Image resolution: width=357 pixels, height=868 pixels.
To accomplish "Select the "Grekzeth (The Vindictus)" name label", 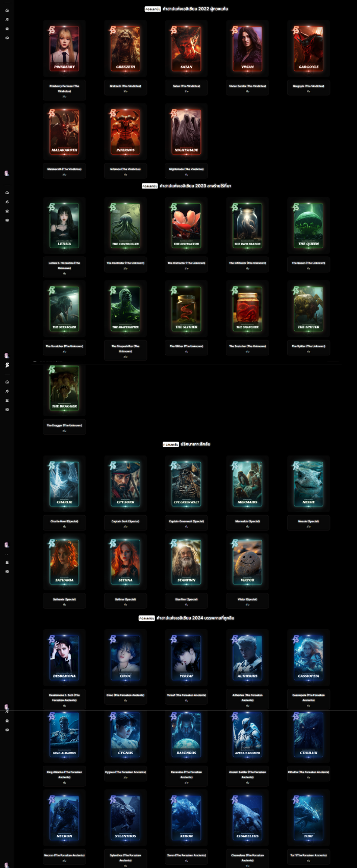I will [125, 86].
